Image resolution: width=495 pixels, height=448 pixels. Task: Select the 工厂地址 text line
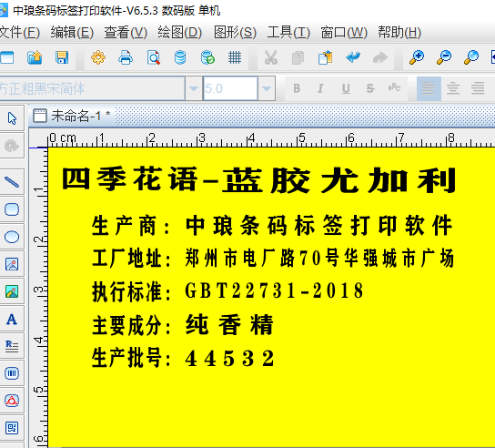click(273, 258)
